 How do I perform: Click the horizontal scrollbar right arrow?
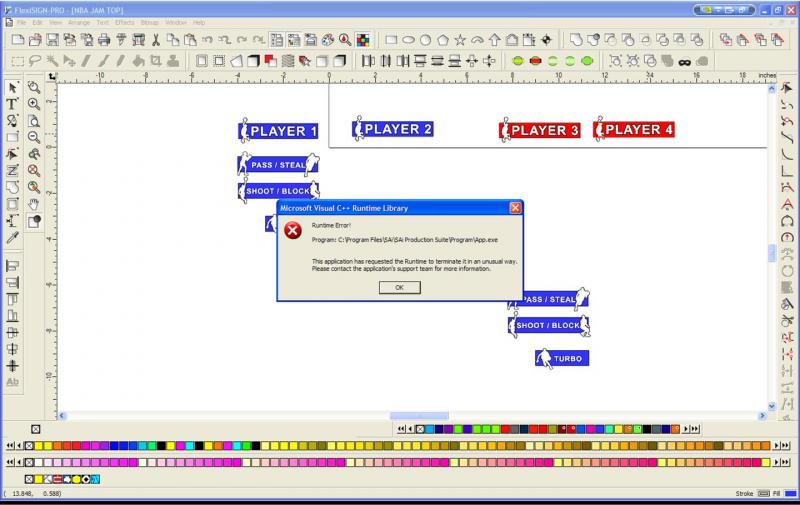pos(763,416)
